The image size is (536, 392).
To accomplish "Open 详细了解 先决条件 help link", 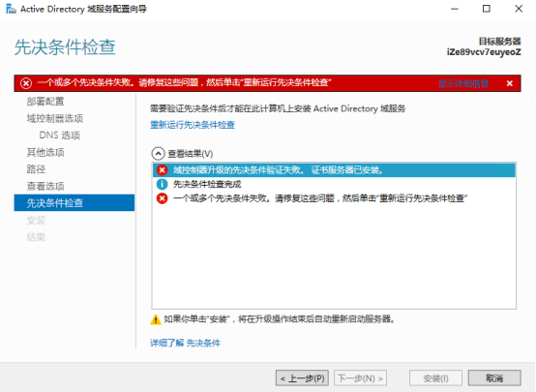I will point(185,343).
